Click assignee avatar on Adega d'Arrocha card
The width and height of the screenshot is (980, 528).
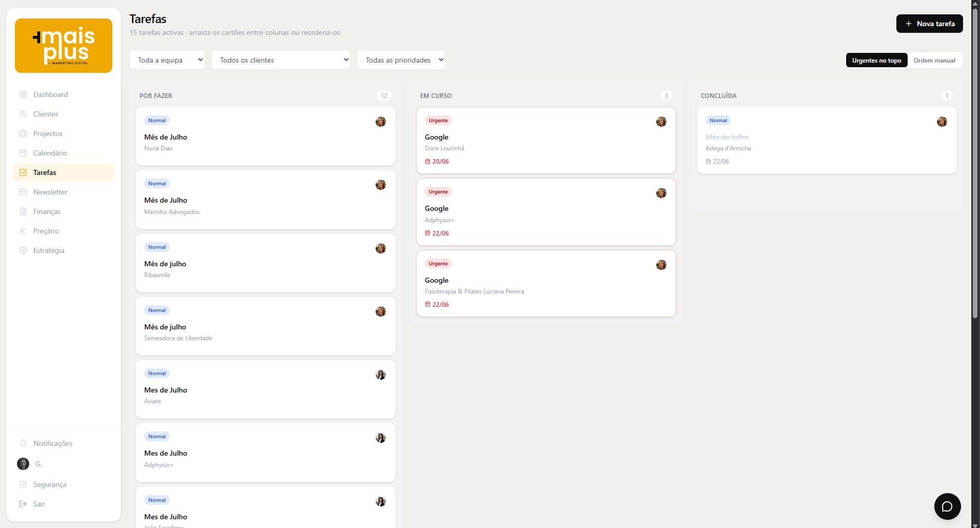pos(942,122)
